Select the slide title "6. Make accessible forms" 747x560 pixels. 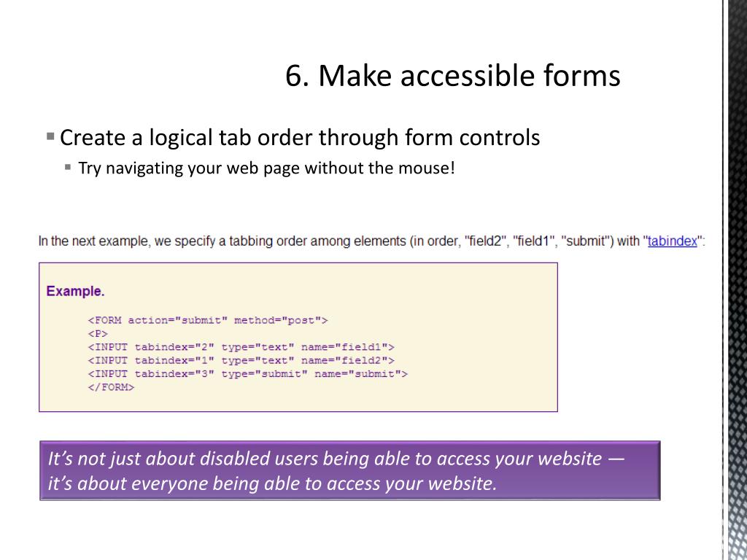(452, 75)
